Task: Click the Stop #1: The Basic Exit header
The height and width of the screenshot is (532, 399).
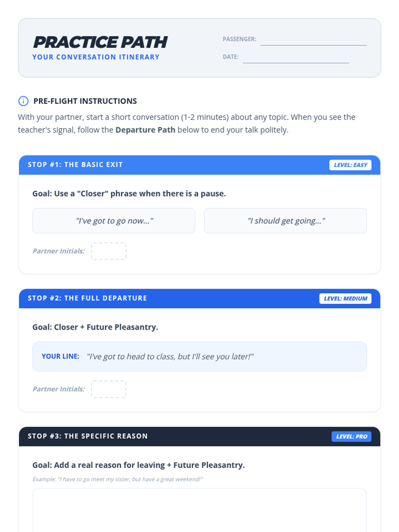Action: point(75,165)
